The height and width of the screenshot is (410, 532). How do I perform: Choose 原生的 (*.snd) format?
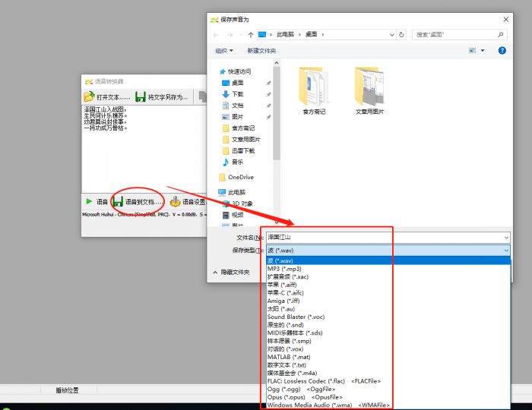pyautogui.click(x=388, y=325)
